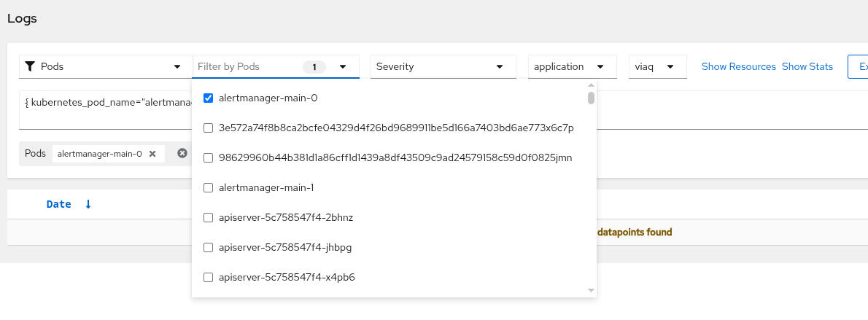Screen dimensions: 868x320
Task: Click Show Resources link
Action: pos(738,66)
